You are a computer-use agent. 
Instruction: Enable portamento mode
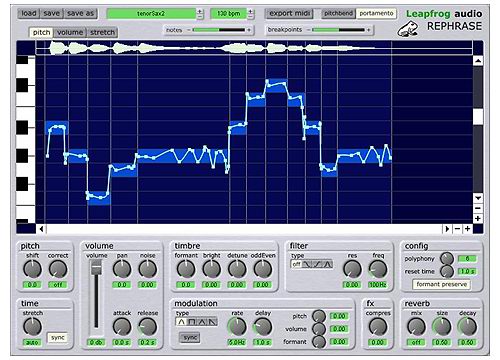[x=376, y=13]
